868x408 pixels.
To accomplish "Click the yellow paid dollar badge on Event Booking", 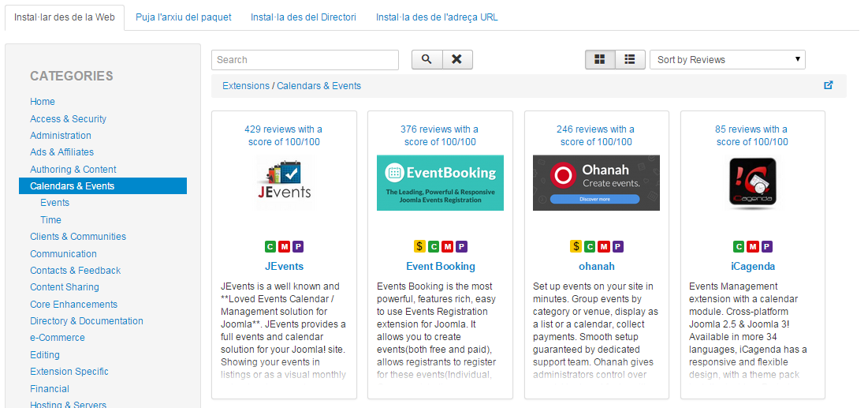I will click(x=419, y=246).
